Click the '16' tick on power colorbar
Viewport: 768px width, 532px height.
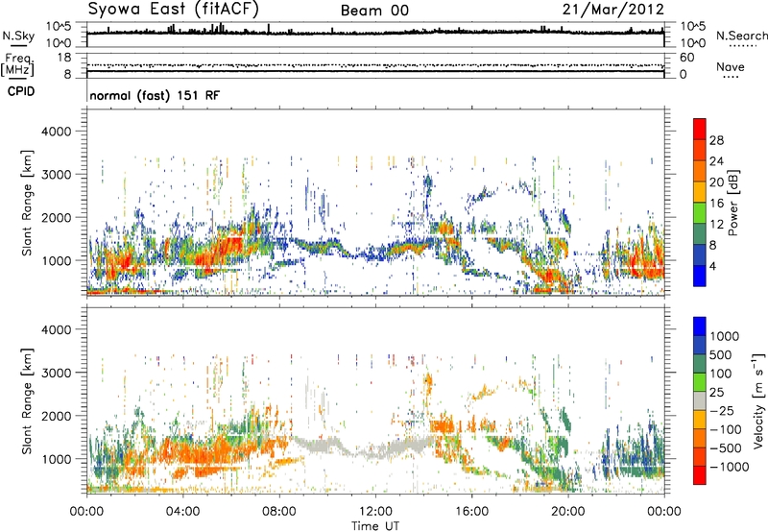pos(716,204)
